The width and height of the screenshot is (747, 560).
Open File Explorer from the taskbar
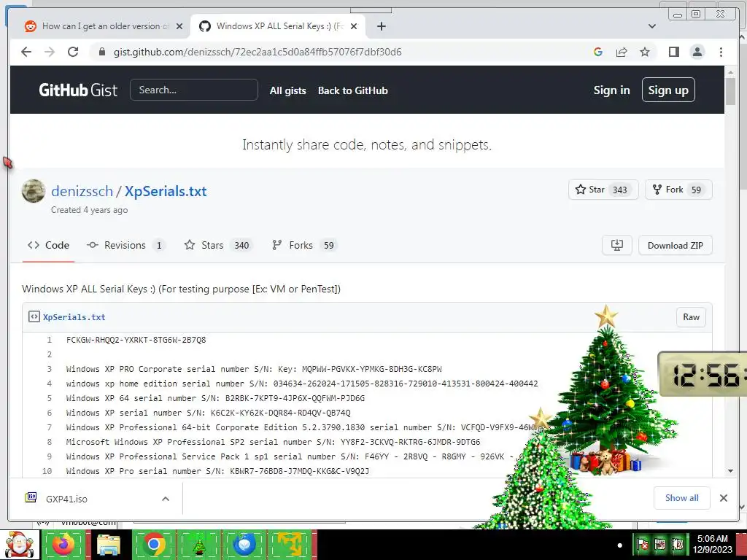109,545
